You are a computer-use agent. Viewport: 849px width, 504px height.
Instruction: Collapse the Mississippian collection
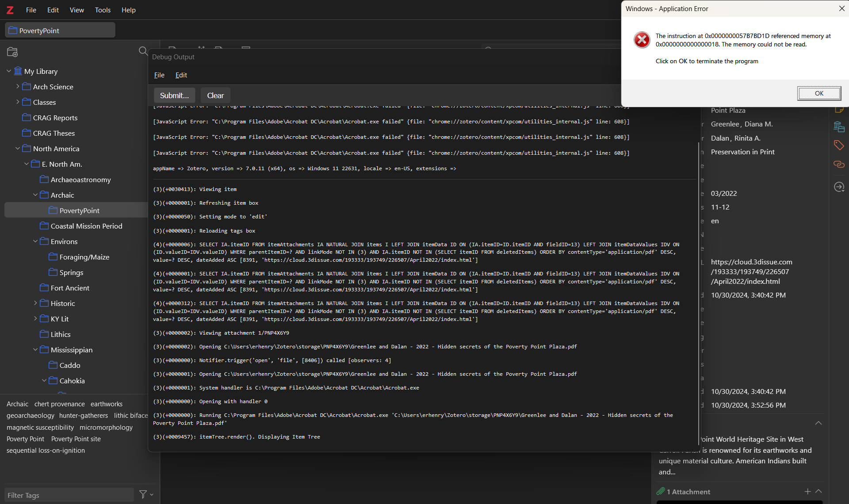[35, 350]
